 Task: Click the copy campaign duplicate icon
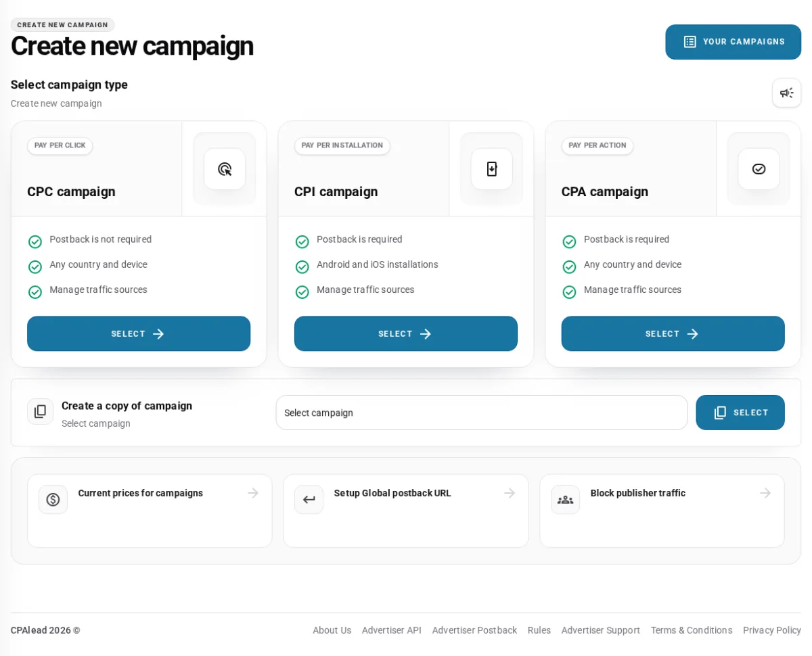pyautogui.click(x=41, y=411)
